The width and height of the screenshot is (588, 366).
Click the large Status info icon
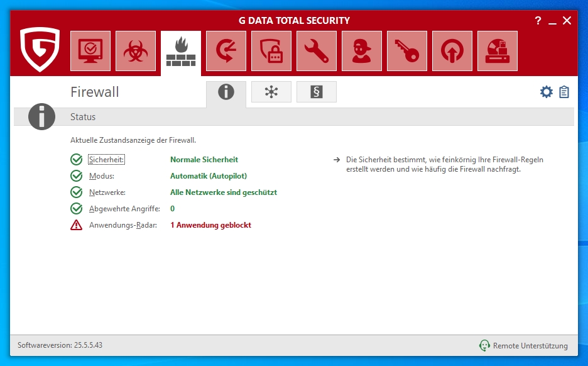coord(41,117)
